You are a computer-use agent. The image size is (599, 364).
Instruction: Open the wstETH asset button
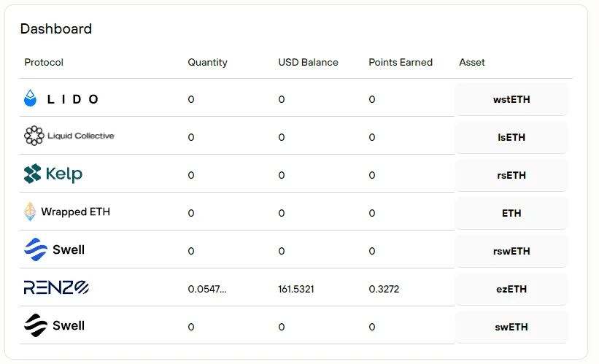pyautogui.click(x=511, y=99)
